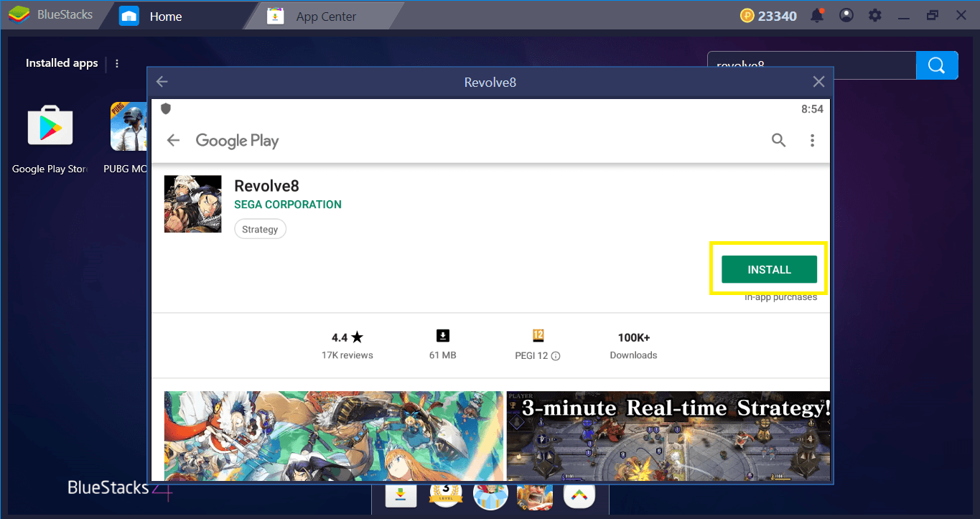Image resolution: width=980 pixels, height=519 pixels.
Task: Click the 100K+ Downloads stat
Action: click(633, 345)
